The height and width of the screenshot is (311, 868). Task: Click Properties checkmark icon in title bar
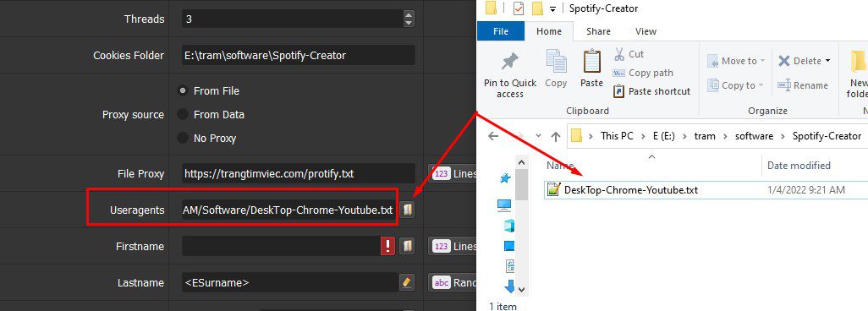pos(519,8)
